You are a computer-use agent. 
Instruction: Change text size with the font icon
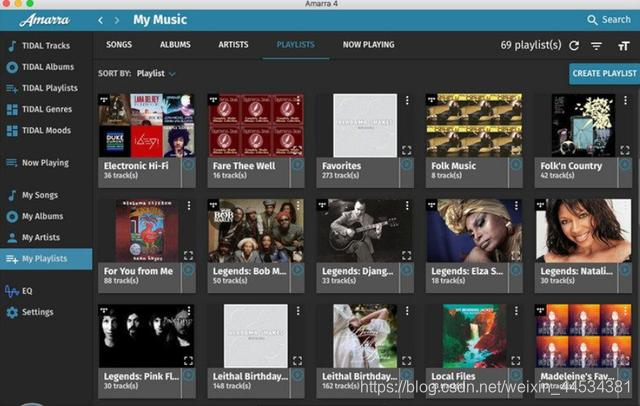623,46
